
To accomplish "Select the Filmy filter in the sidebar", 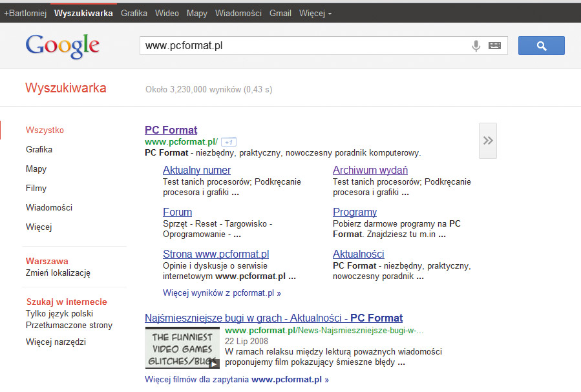I will click(x=36, y=188).
